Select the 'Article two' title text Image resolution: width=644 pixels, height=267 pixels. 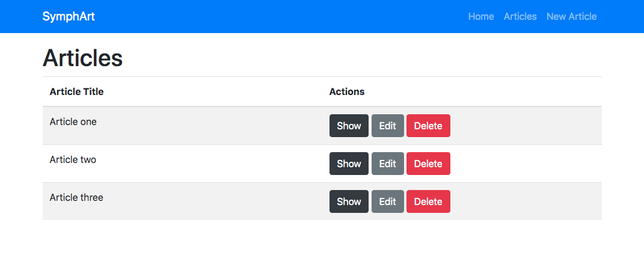click(x=73, y=159)
